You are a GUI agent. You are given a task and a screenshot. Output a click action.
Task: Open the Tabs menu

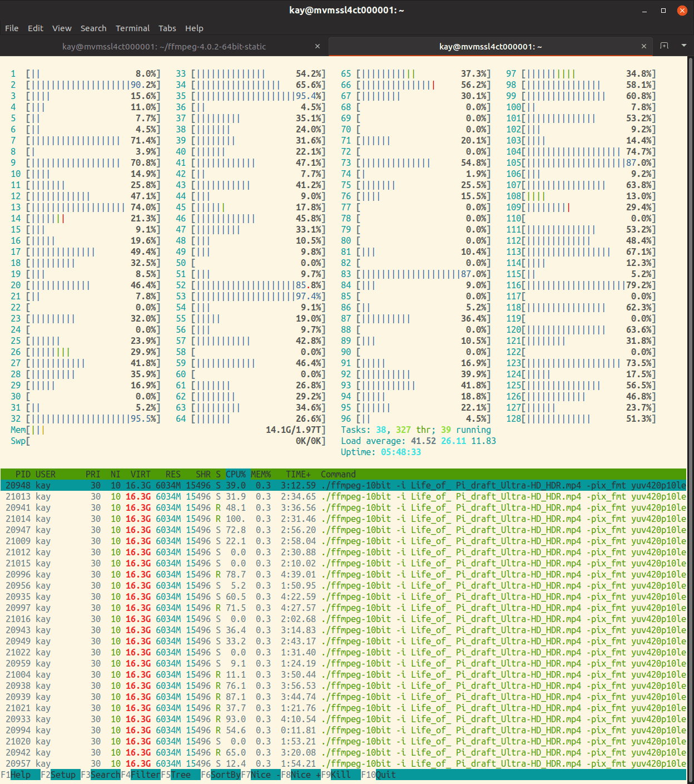click(x=167, y=28)
